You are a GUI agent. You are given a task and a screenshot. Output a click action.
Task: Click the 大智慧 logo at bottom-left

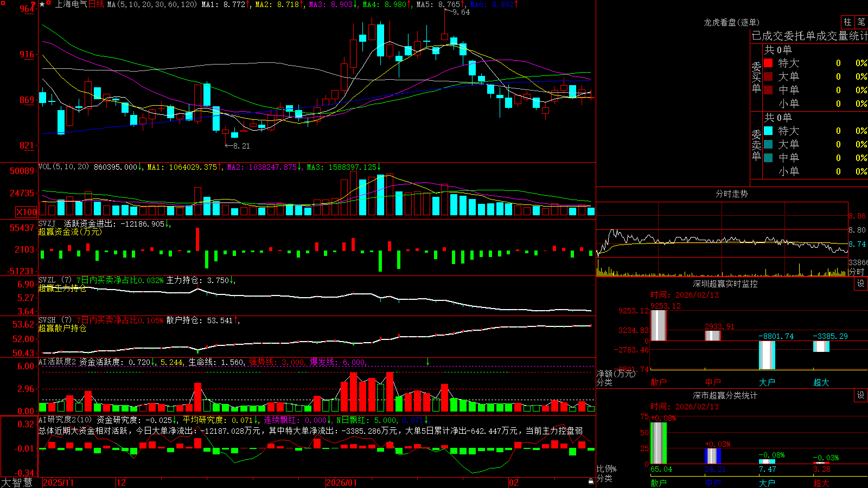[17, 482]
